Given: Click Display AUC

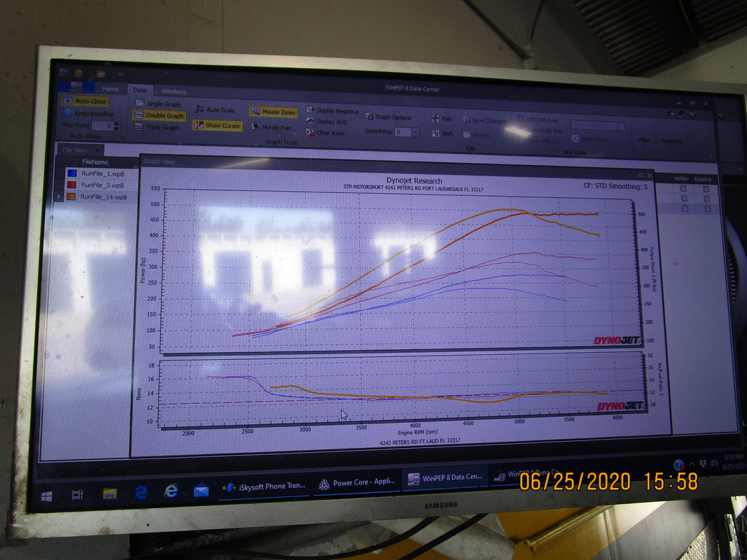Looking at the screenshot, I should tap(327, 121).
